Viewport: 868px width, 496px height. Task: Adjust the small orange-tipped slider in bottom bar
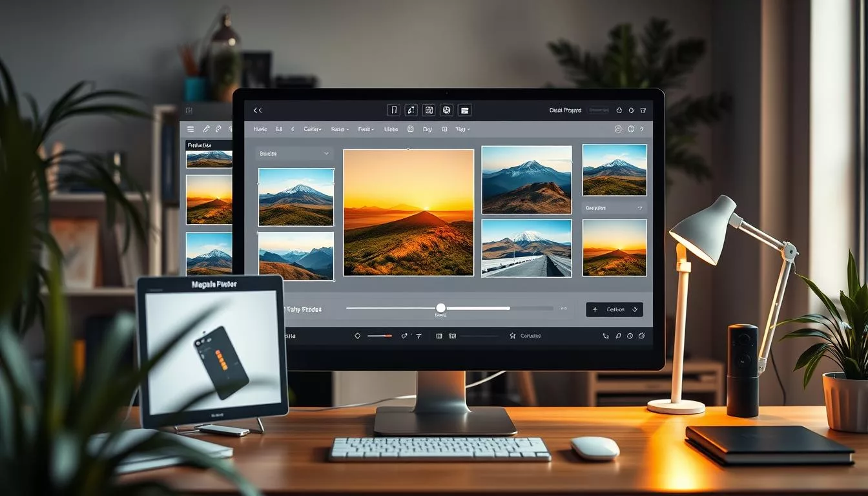pos(380,336)
